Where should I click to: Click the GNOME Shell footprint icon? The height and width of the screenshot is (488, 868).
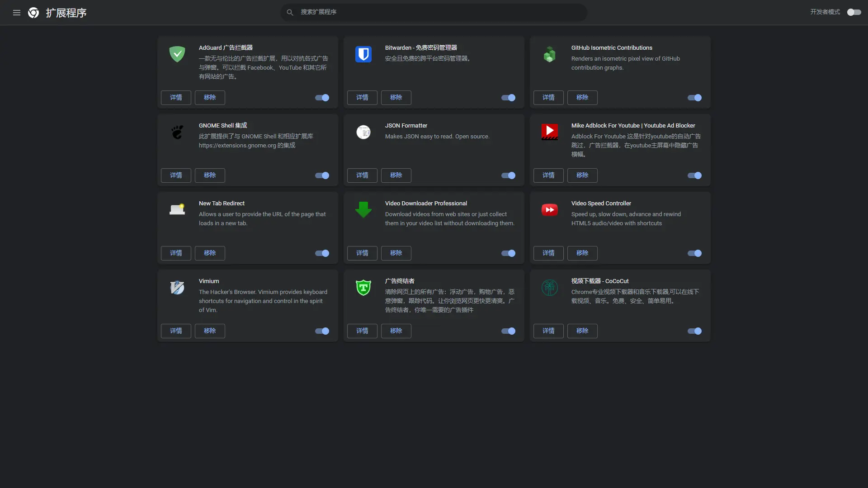[177, 132]
